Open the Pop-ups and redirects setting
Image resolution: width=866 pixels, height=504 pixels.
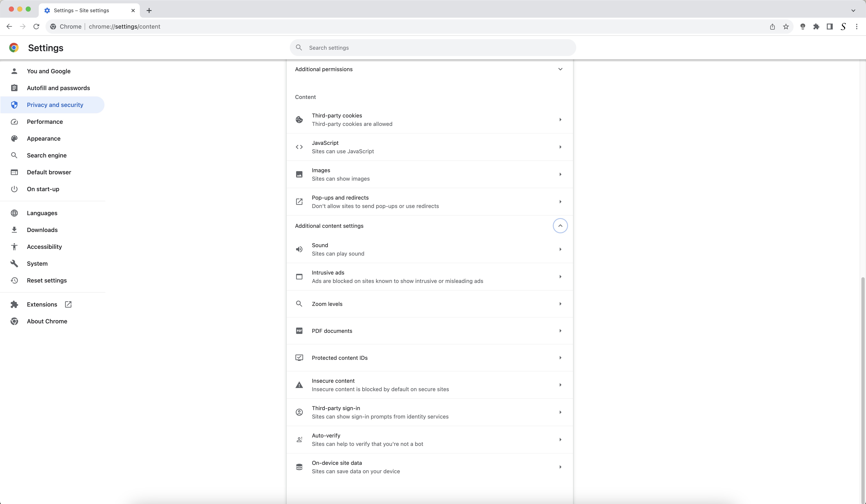[430, 202]
